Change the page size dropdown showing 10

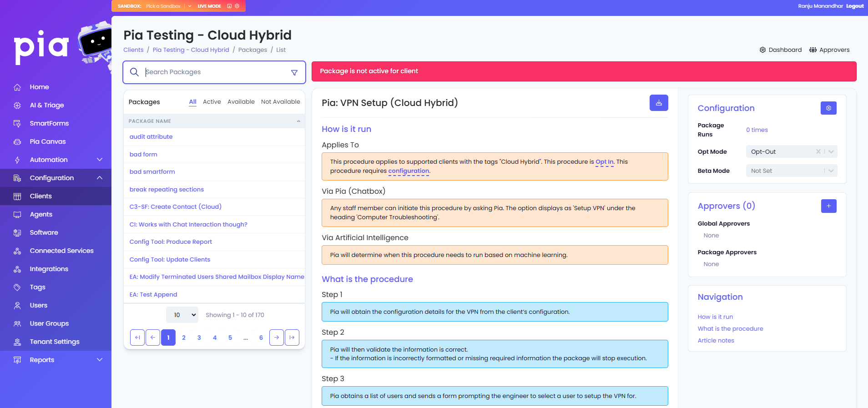point(182,315)
